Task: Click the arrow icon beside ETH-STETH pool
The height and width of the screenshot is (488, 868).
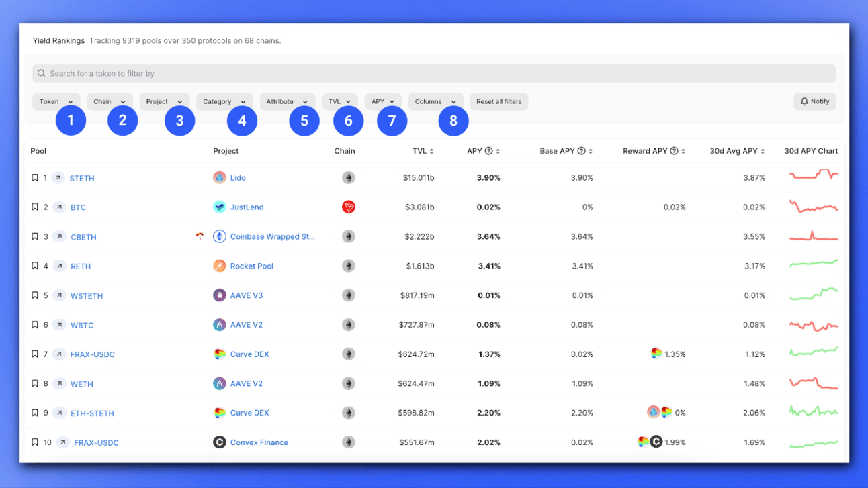Action: point(59,413)
